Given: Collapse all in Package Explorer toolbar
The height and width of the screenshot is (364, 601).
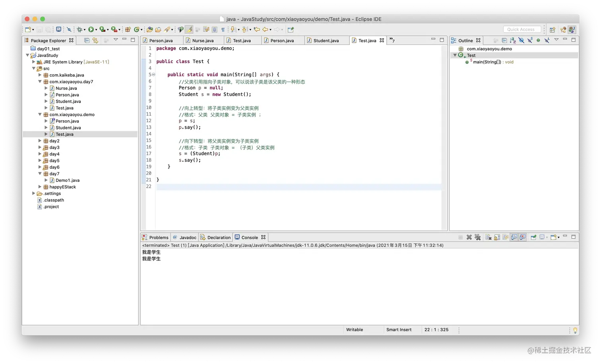Looking at the screenshot, I should [87, 40].
